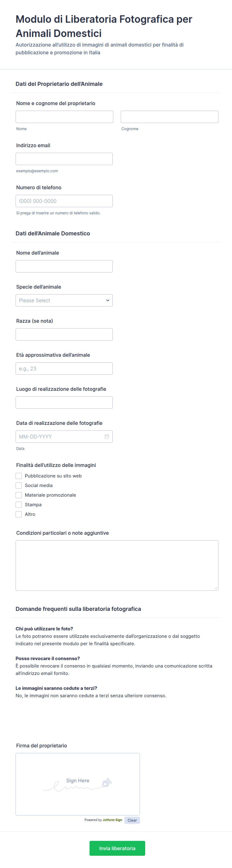Click inside the Condizioni particolari notes textarea
The image size is (232, 868).
point(117,565)
